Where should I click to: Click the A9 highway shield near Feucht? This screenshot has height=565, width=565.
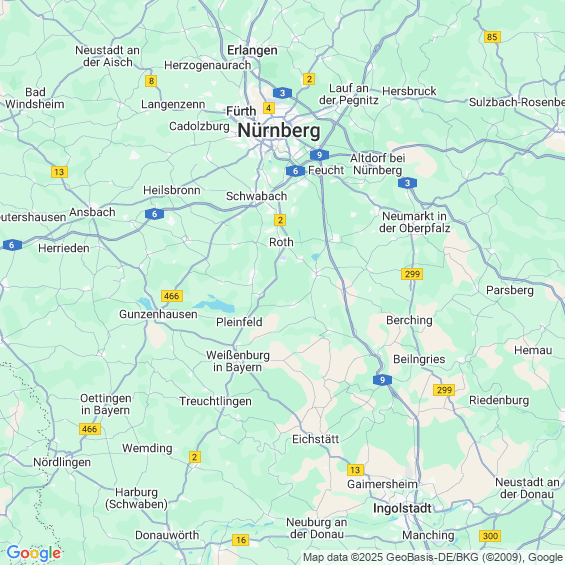[x=319, y=155]
